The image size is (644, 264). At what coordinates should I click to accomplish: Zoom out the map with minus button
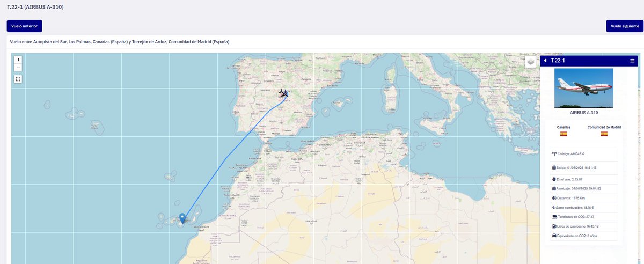(18, 68)
